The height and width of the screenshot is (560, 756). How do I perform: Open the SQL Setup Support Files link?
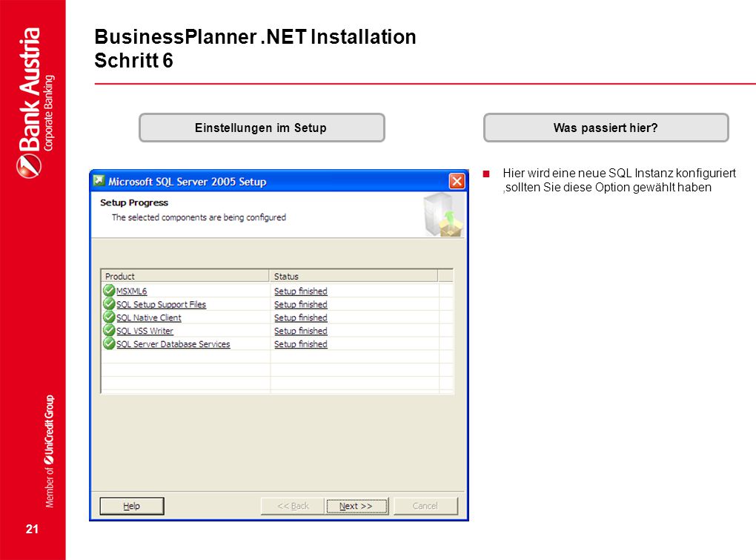(x=161, y=304)
